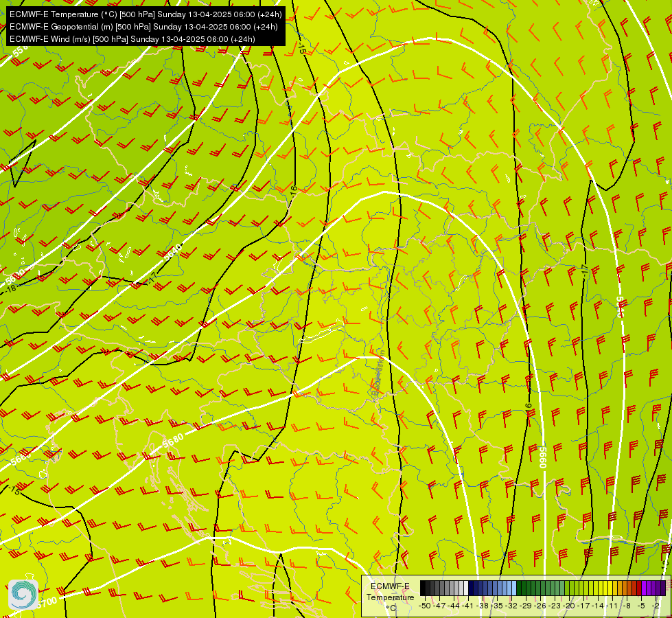The height and width of the screenshot is (618, 672).
Task: Click the -5 legend value
Action: click(641, 606)
